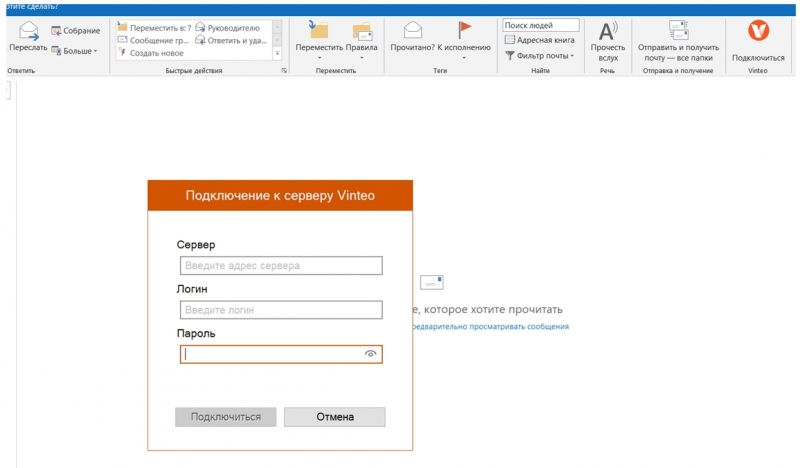Expand the Правила dropdown arrow
This screenshot has width=800, height=468.
362,58
